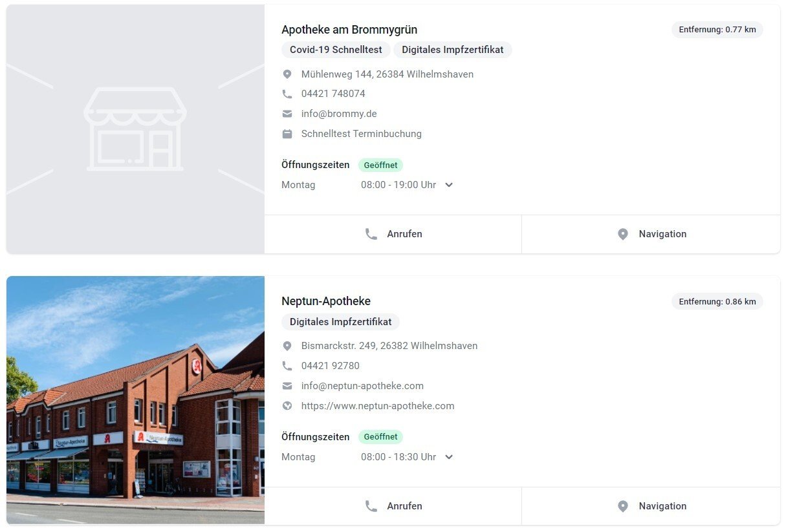786x532 pixels.
Task: Call Neptun-Apotheke via Anrufen button
Action: [393, 506]
